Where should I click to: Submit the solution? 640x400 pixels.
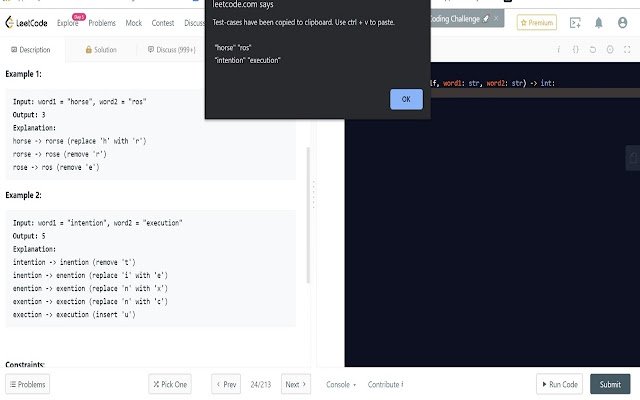point(610,384)
